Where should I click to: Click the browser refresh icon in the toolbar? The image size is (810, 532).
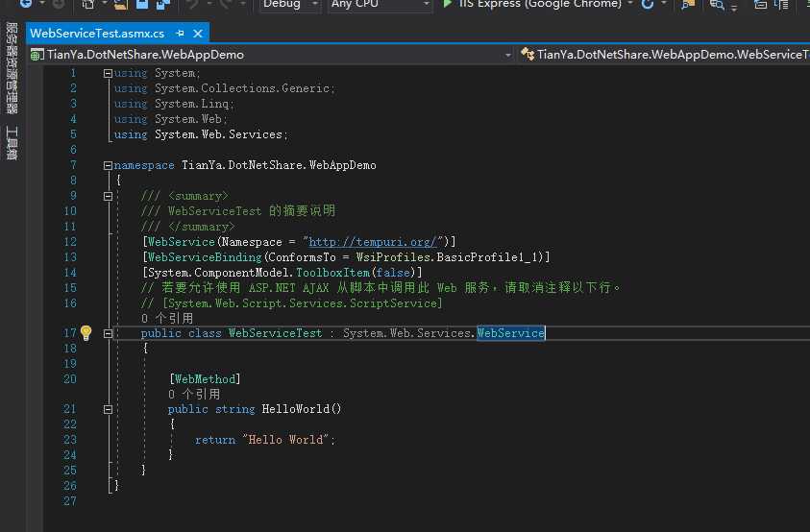coord(648,4)
